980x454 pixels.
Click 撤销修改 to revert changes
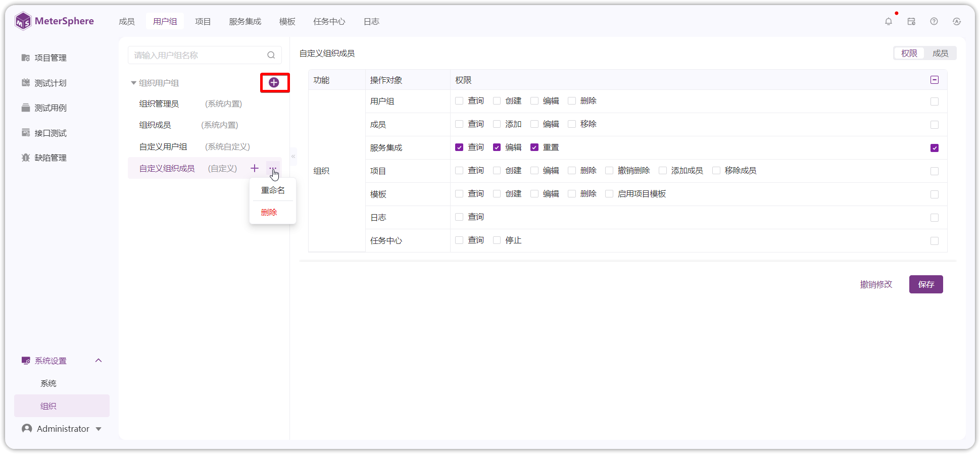876,285
